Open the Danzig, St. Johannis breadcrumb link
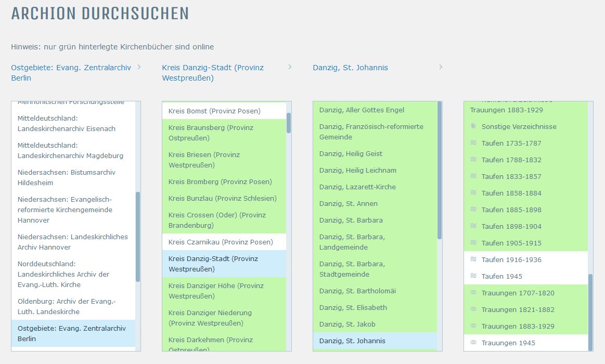Image resolution: width=605 pixels, height=364 pixels. pos(350,68)
